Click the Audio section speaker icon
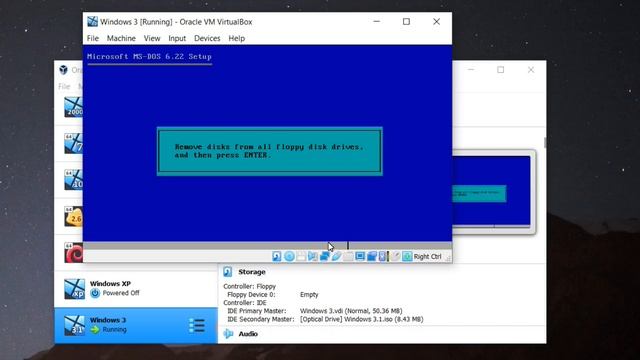 228,334
